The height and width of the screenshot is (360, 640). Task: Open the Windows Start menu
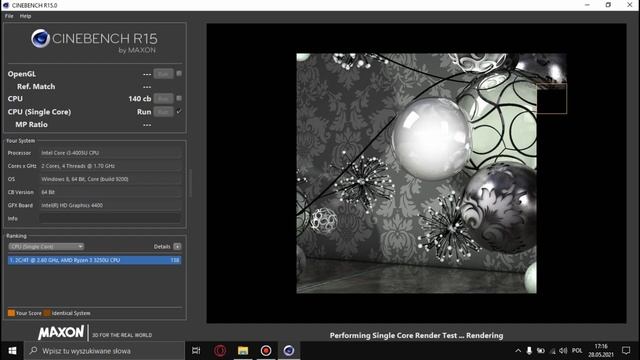12,351
